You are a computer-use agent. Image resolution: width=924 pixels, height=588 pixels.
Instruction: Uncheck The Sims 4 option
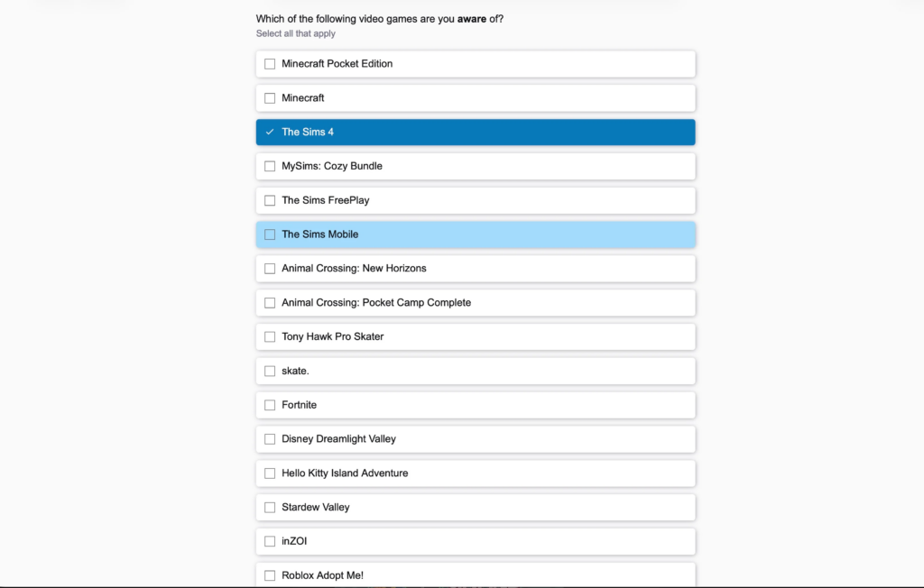point(270,133)
